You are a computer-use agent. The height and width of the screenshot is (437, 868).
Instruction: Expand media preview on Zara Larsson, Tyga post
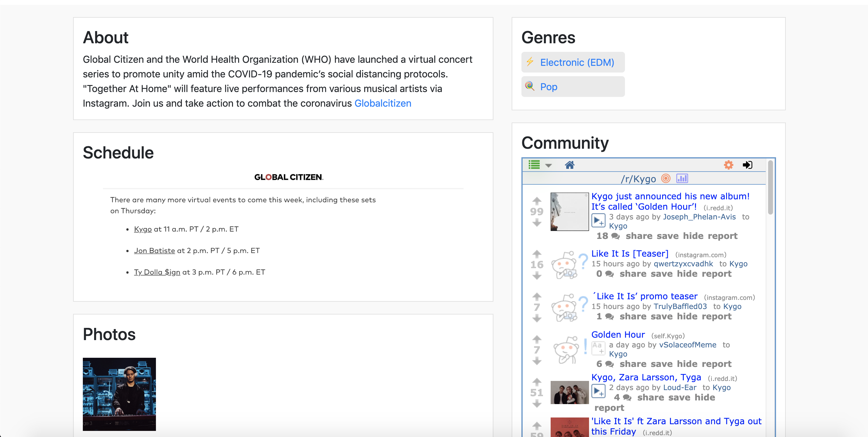tap(598, 391)
